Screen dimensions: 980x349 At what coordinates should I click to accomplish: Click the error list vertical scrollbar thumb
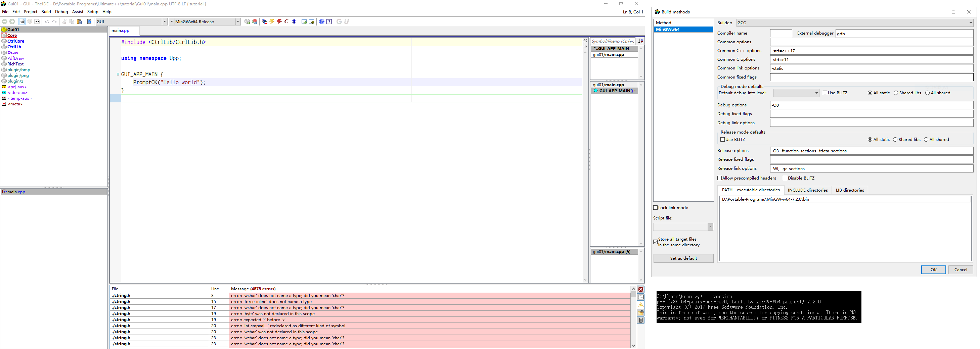point(633,294)
